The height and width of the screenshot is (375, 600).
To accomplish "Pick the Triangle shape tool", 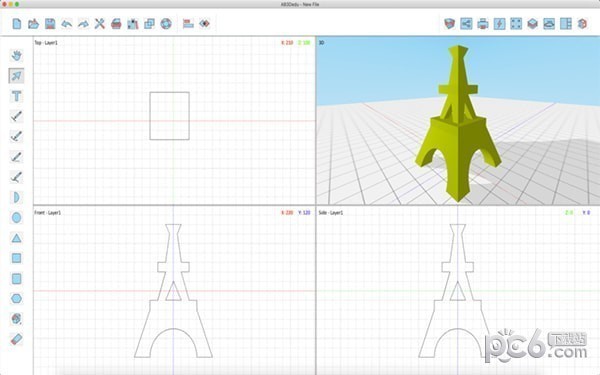I will (16, 238).
